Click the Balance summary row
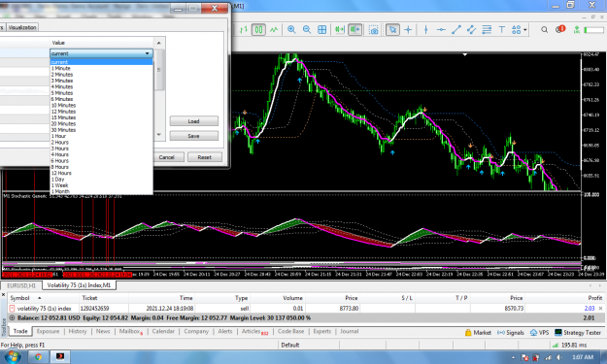Image resolution: width=607 pixels, height=364 pixels. pyautogui.click(x=306, y=318)
